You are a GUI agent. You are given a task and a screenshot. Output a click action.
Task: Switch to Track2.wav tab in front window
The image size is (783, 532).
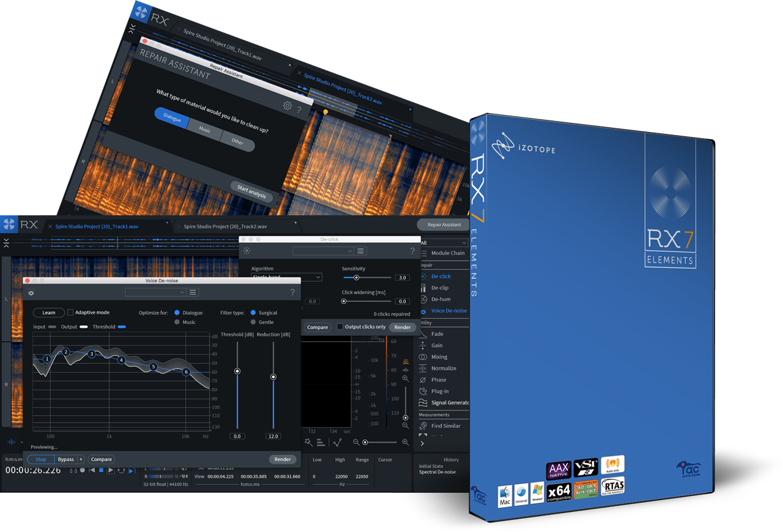click(x=225, y=226)
